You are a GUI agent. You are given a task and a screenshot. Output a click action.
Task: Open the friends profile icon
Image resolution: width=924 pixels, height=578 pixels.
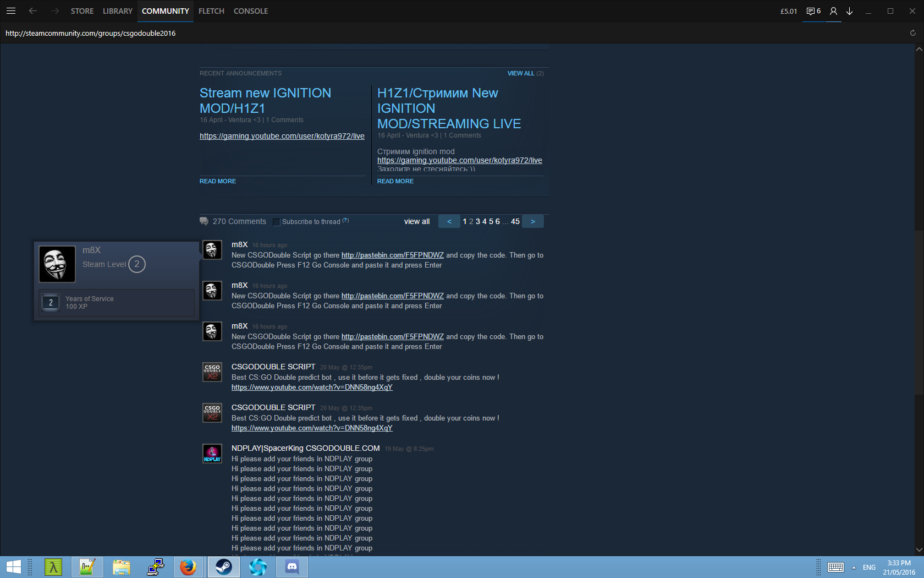(x=833, y=11)
